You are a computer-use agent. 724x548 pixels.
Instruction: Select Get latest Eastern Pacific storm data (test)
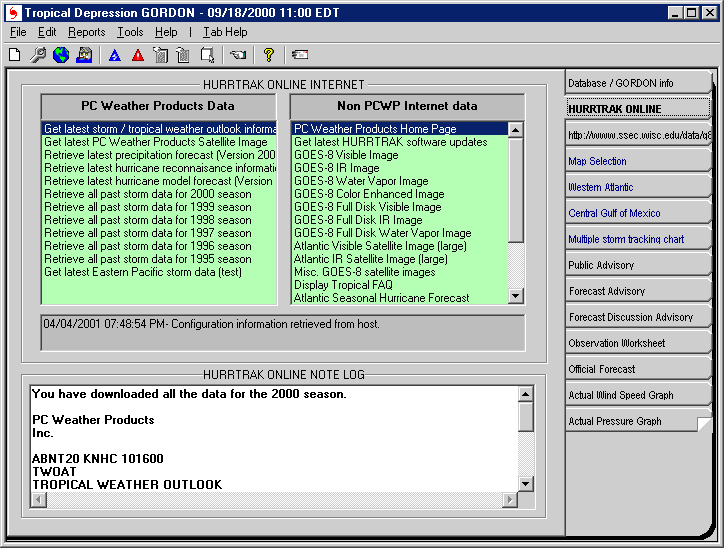point(159,272)
